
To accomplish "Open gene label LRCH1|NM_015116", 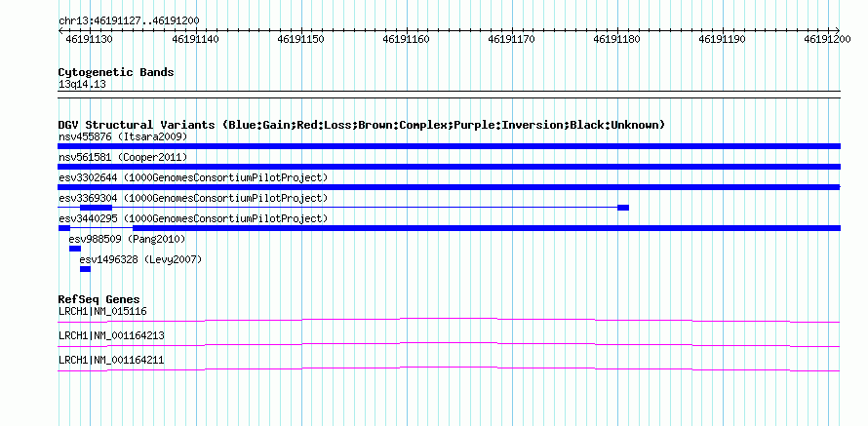I will point(102,312).
